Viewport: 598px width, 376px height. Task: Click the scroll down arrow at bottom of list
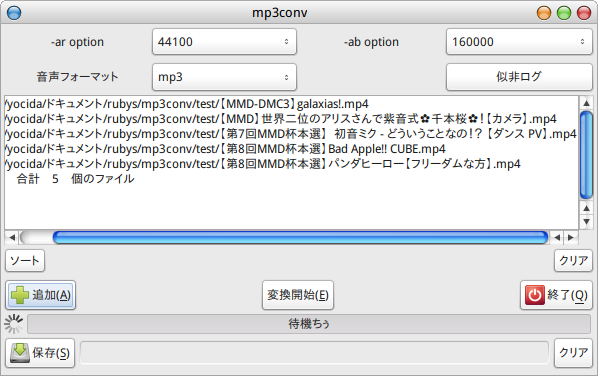point(586,222)
